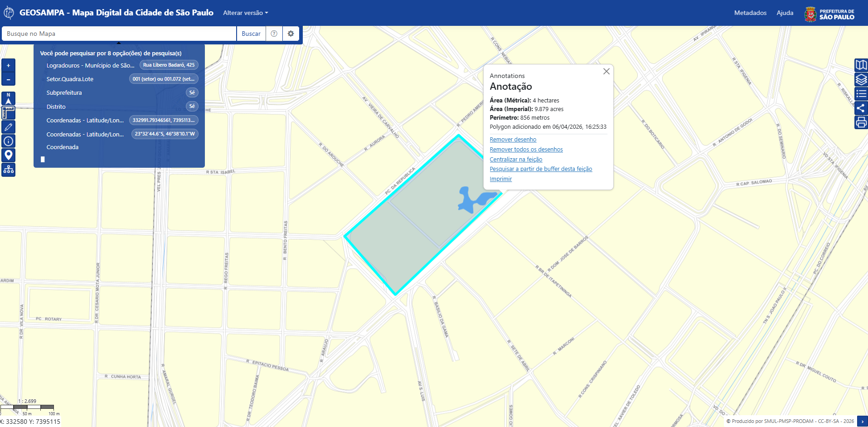Activate the pencil drawing tool

click(x=8, y=127)
